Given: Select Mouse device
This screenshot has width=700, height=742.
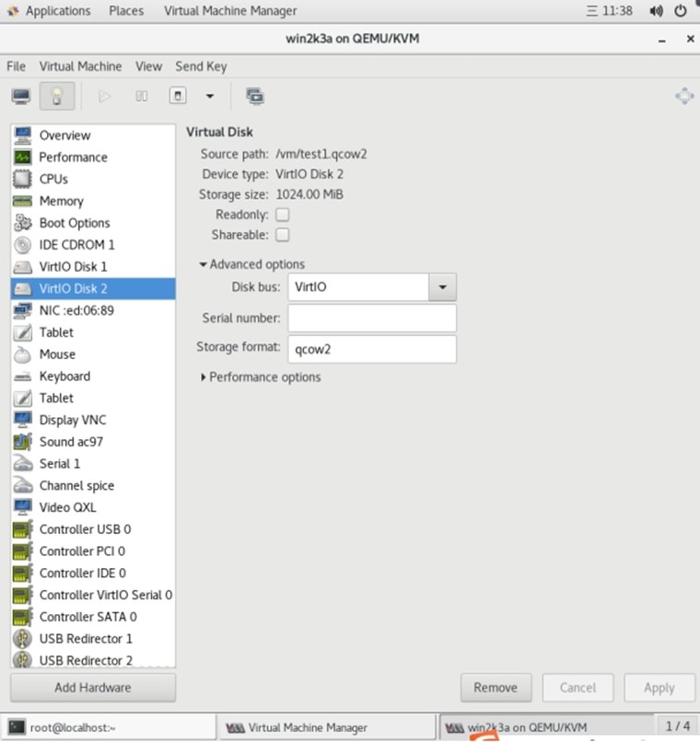Looking at the screenshot, I should pyautogui.click(x=93, y=354).
